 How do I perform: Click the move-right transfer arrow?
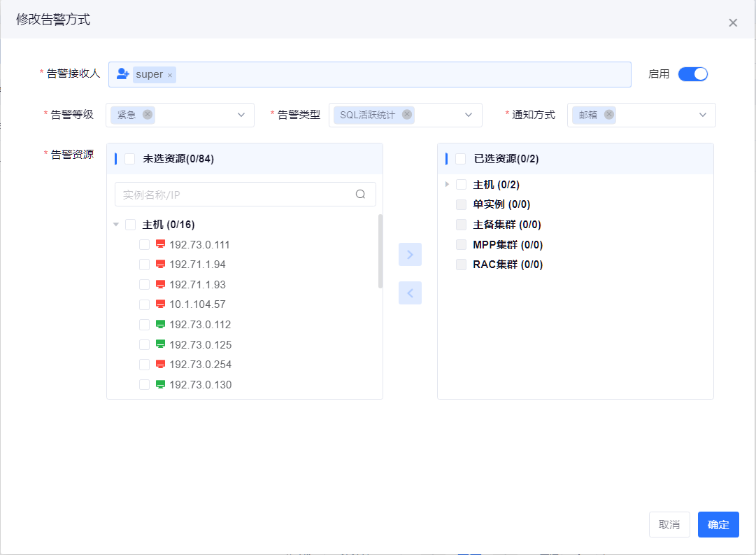click(x=410, y=255)
